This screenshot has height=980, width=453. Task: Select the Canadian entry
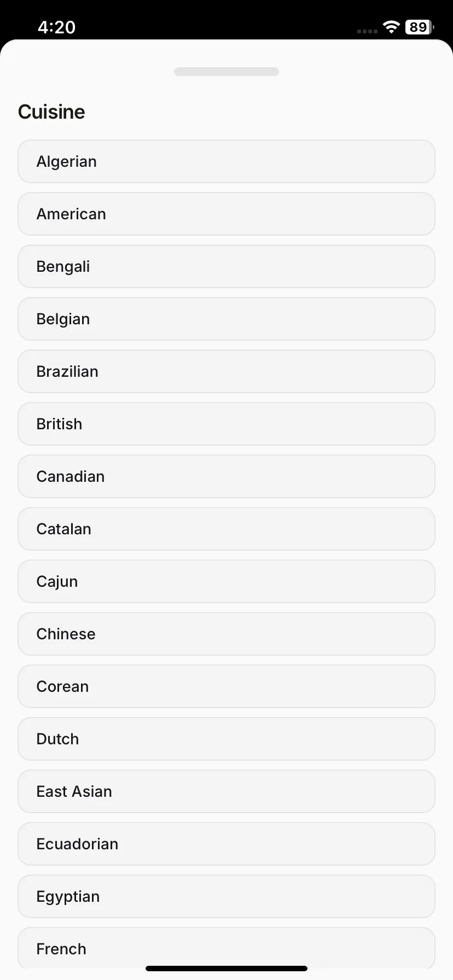coord(226,476)
